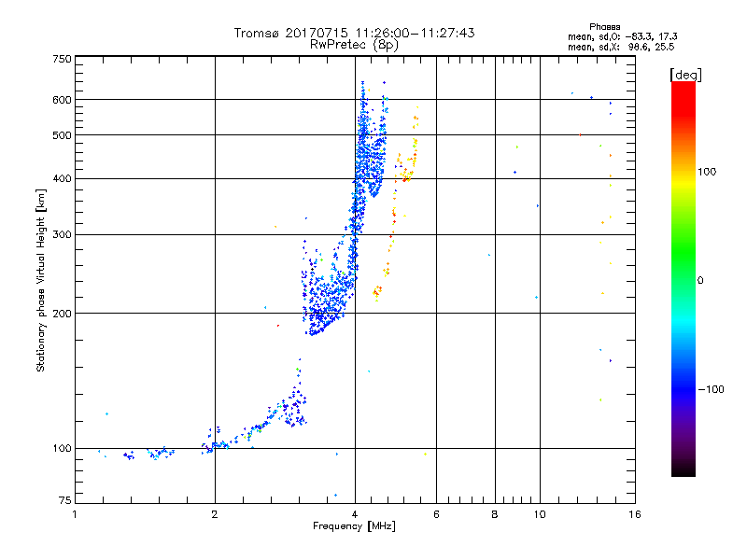The width and height of the screenshot is (747, 560).
Task: Click the plot title 'Tromsø 20170715 11:26:00-11:27:43'
Action: click(354, 33)
